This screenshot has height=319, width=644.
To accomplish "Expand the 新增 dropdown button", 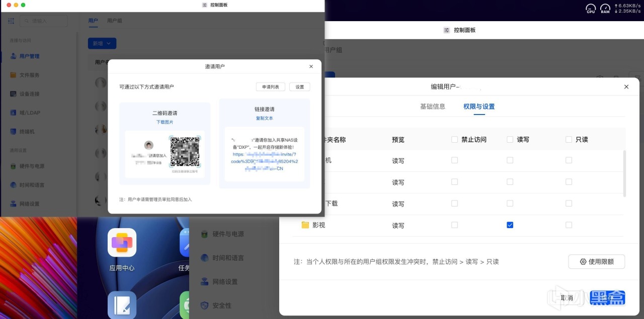I will coord(102,44).
